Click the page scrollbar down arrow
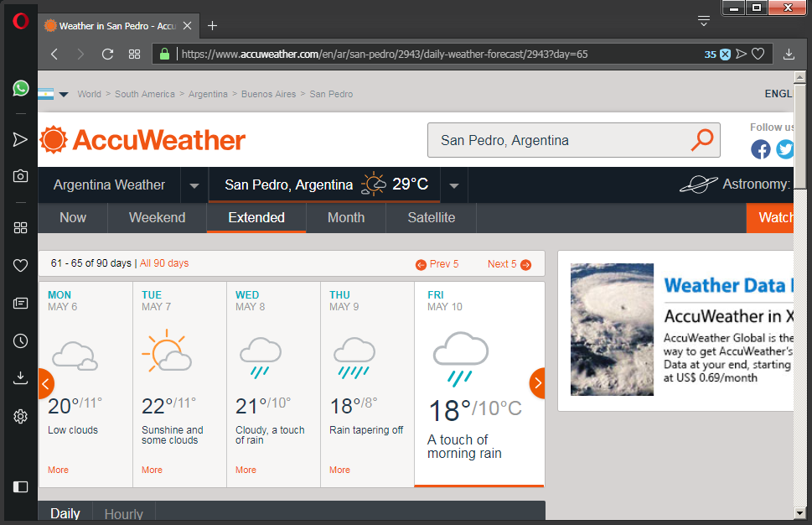The height and width of the screenshot is (525, 812). pos(799,513)
